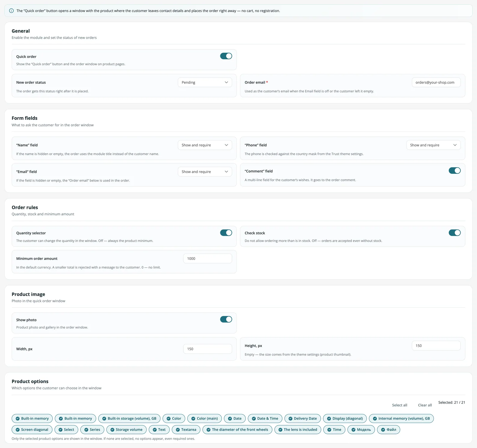Click the Order rules section heading
Image resolution: width=477 pixels, height=448 pixels.
pos(25,207)
